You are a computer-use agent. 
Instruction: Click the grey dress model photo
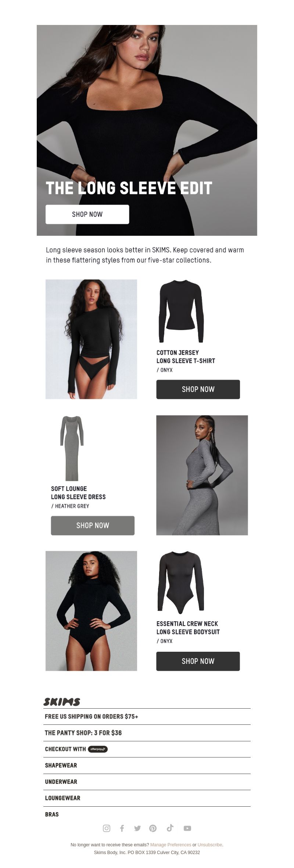coord(202,475)
